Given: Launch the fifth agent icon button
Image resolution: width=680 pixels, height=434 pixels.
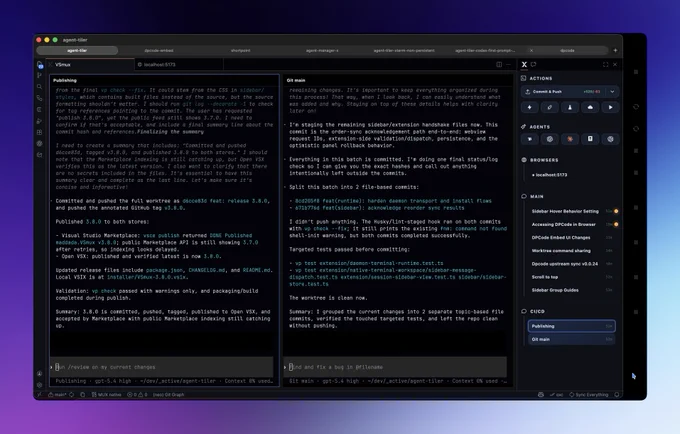Looking at the screenshot, I should (x=610, y=139).
